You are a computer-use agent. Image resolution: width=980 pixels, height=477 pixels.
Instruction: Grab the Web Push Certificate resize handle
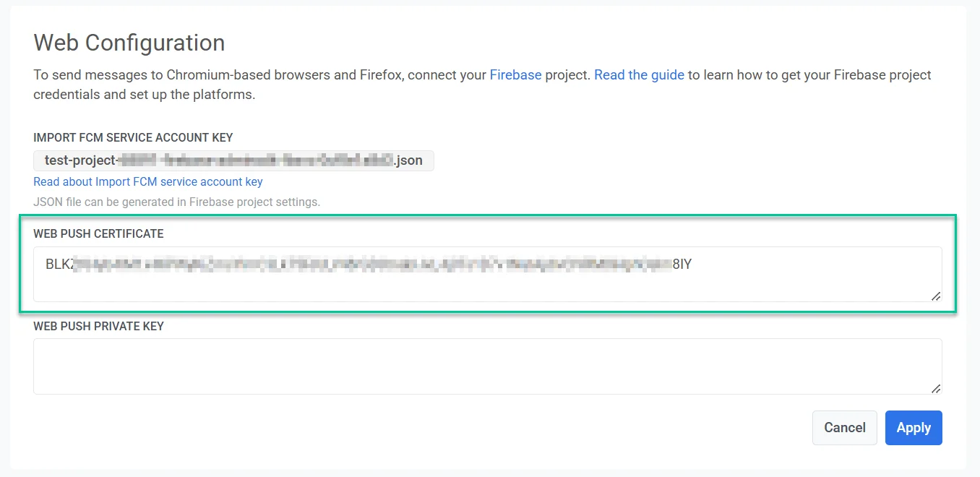pos(935,296)
